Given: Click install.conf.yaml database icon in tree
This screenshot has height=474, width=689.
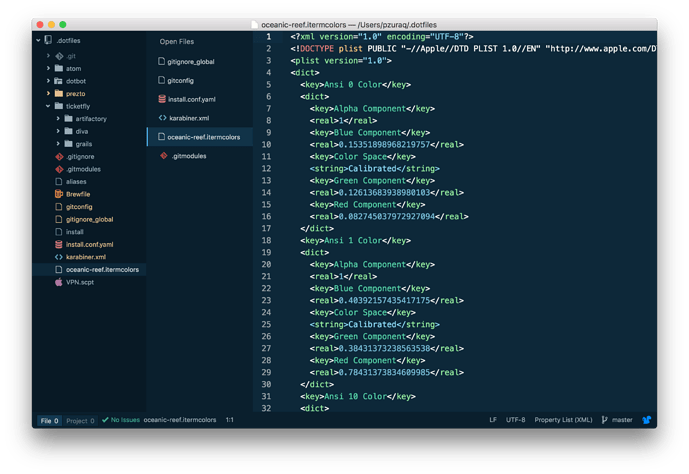Looking at the screenshot, I should [58, 244].
